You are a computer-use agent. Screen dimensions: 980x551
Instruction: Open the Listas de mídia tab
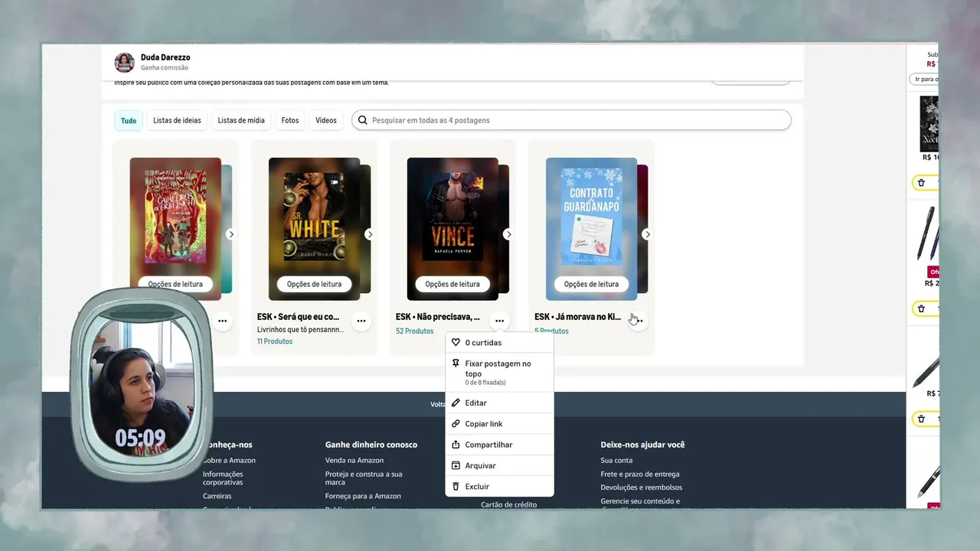[x=241, y=120]
